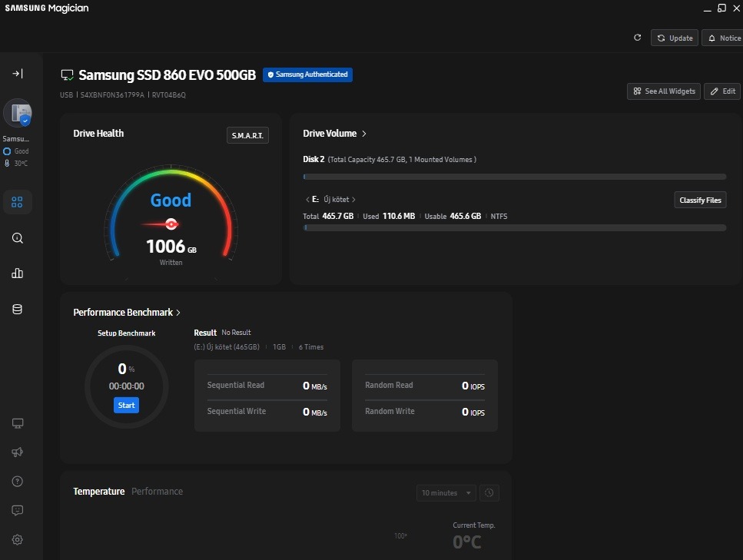Click Classify Files

[x=700, y=200]
